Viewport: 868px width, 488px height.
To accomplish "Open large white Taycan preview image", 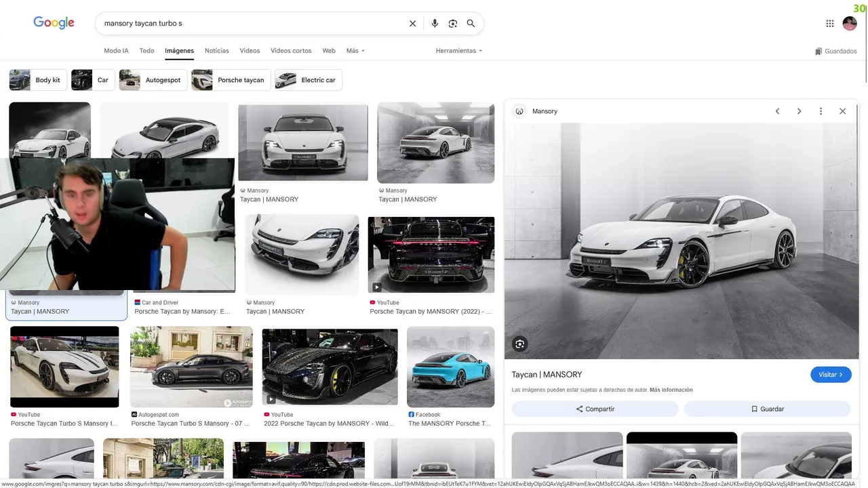I will point(682,241).
